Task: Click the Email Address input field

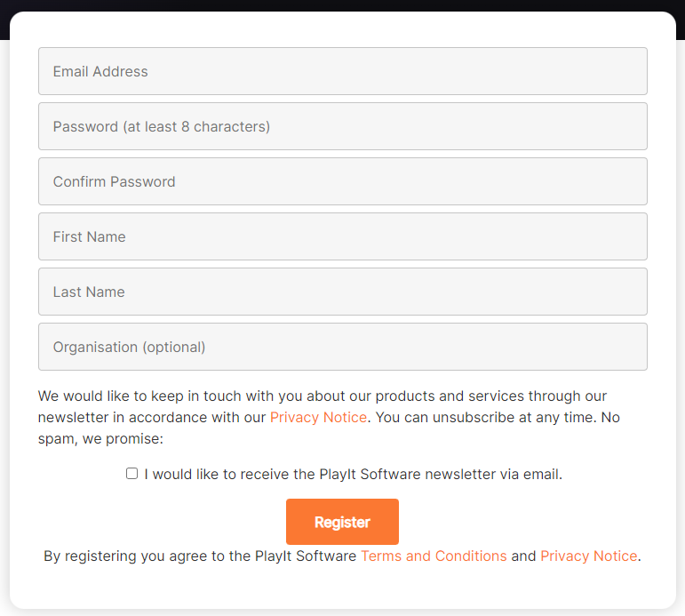Action: pos(342,71)
